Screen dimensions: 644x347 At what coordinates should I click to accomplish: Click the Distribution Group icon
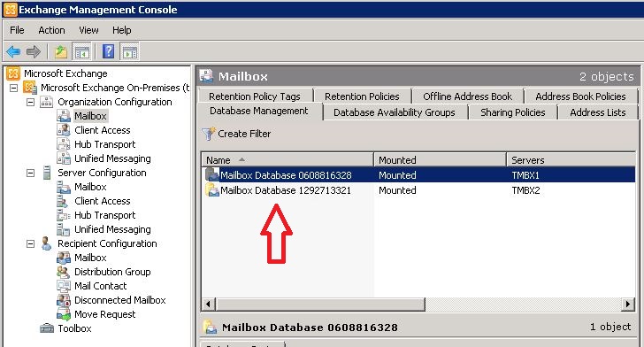64,272
